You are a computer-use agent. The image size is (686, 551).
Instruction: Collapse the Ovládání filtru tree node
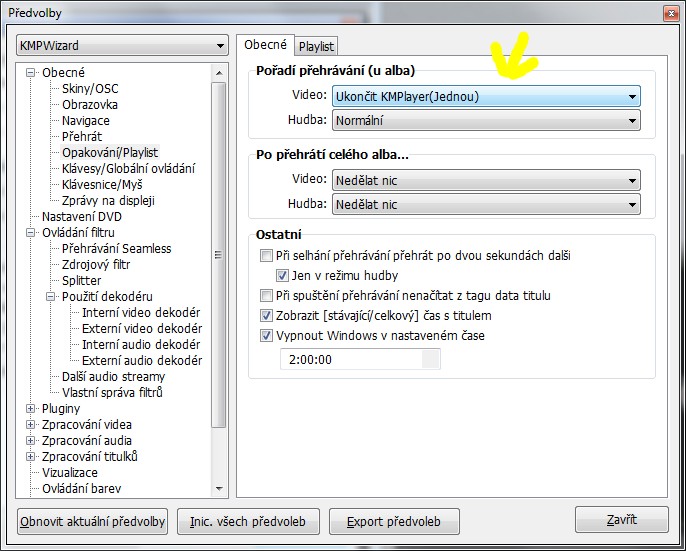coord(30,233)
